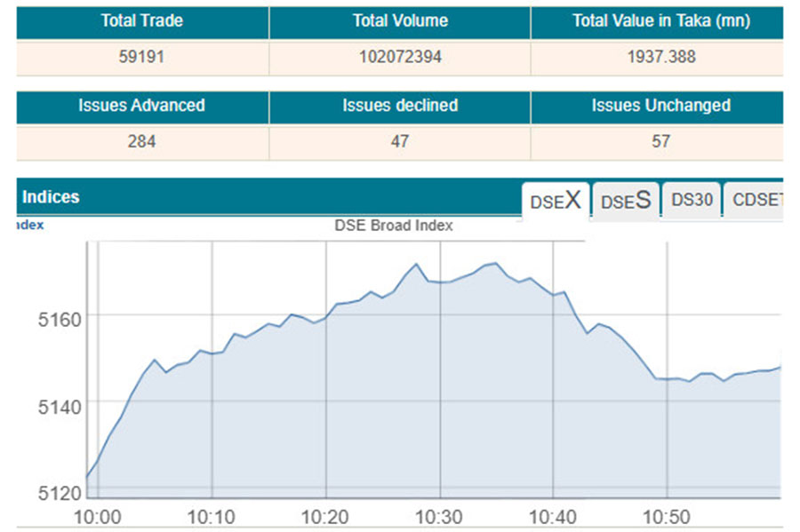Viewport: 800px width, 532px height.
Task: Select the total trade value 59191
Action: click(142, 57)
